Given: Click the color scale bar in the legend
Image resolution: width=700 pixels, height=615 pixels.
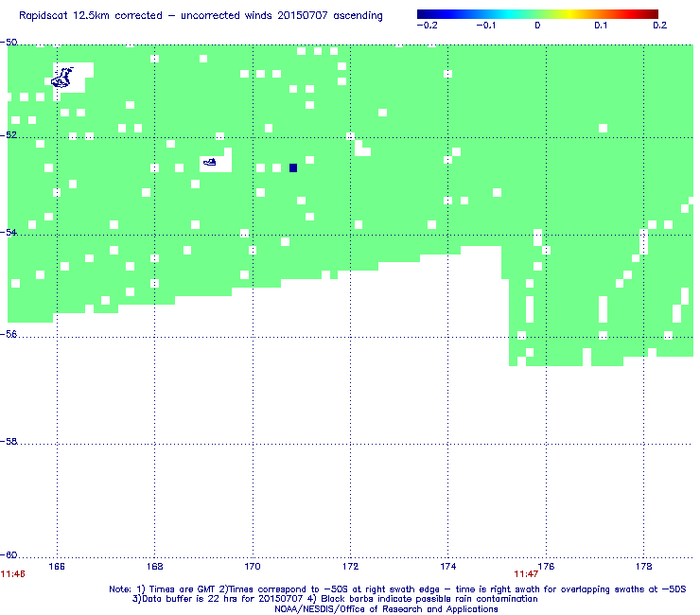Looking at the screenshot, I should (537, 14).
